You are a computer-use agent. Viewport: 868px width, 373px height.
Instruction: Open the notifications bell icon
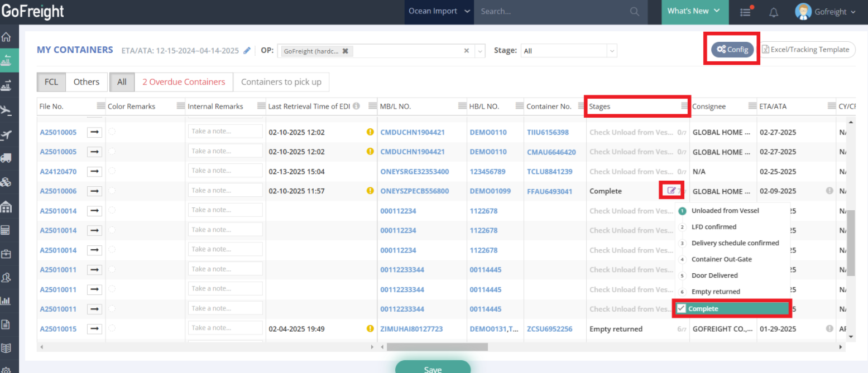pos(774,12)
